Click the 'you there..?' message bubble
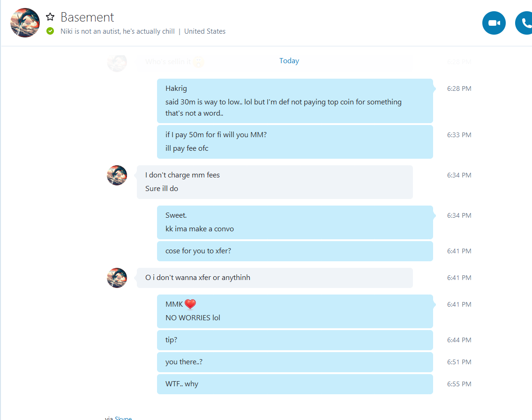 click(x=294, y=362)
